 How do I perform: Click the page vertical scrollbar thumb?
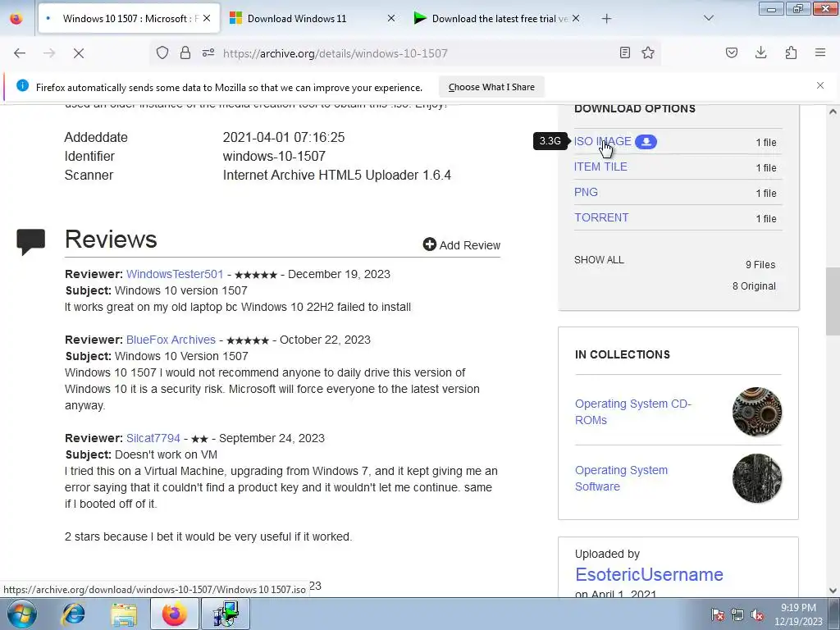pos(833,302)
